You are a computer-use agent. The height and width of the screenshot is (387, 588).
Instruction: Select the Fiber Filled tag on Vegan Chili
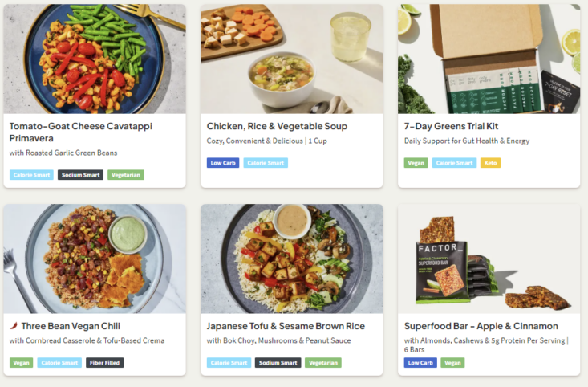point(105,363)
